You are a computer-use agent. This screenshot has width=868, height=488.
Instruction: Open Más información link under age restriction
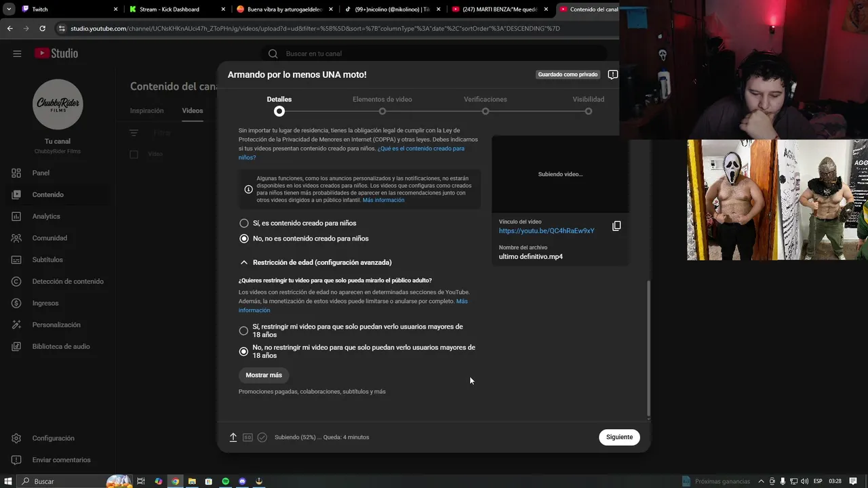(353, 306)
